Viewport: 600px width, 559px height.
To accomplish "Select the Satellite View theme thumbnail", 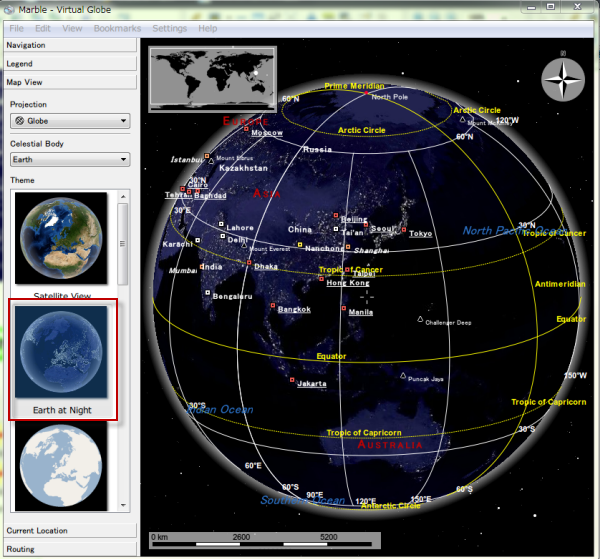I will click(x=62, y=241).
